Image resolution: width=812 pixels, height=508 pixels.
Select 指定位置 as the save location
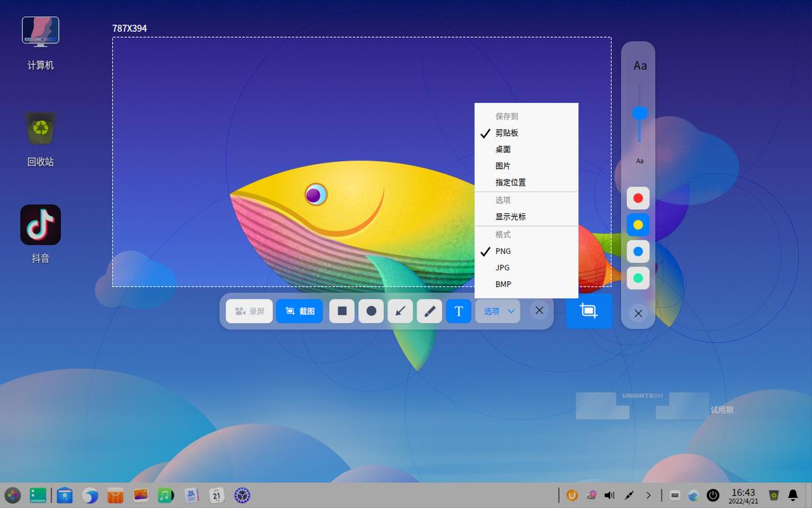tap(510, 182)
